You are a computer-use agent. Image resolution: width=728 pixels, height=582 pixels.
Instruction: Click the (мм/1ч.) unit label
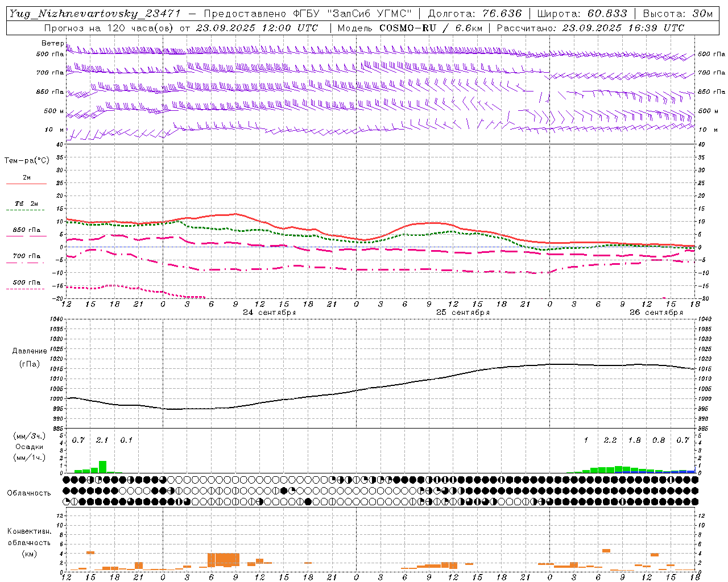(x=29, y=458)
